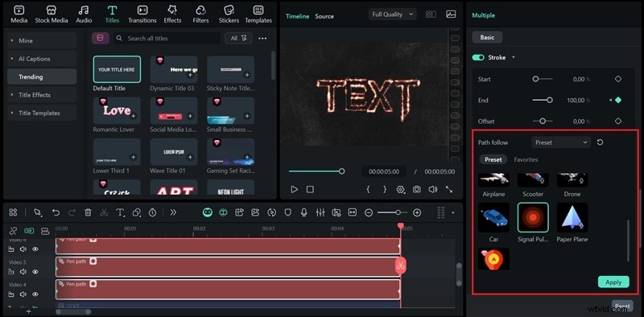Select the Paper Plane preset
The height and width of the screenshot is (317, 644).
coord(572,217)
